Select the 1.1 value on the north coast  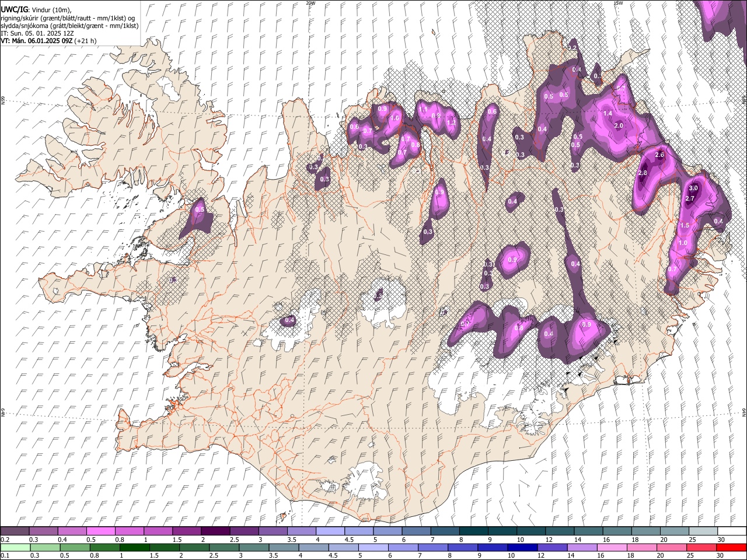click(x=424, y=109)
